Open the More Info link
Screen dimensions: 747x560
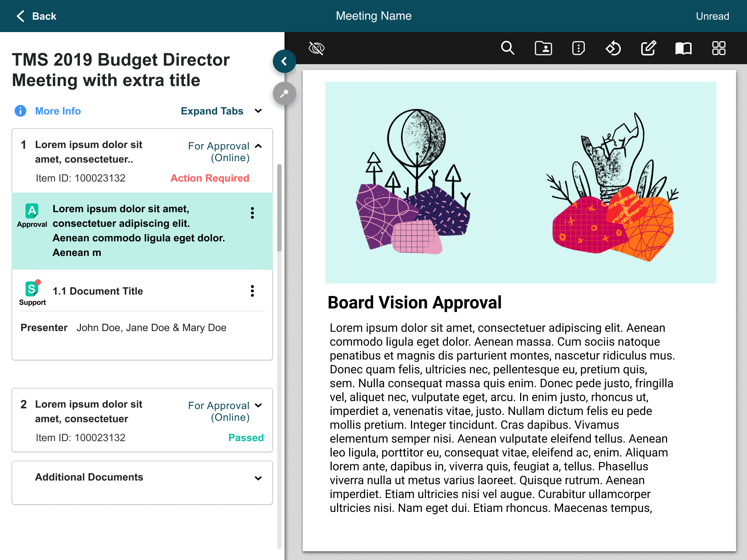58,111
